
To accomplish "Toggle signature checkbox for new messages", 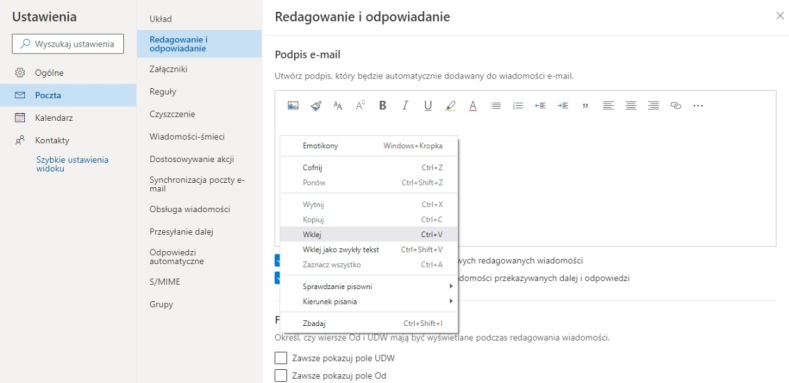I will (x=277, y=260).
